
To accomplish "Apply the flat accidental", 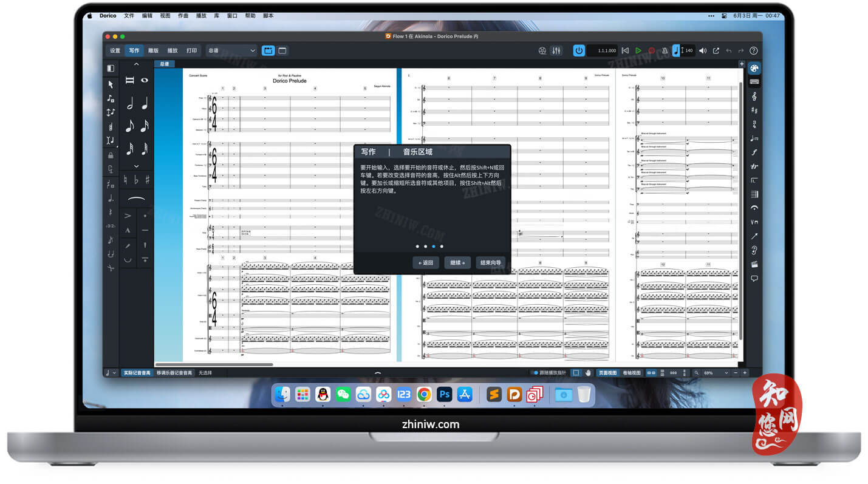I will coord(136,180).
